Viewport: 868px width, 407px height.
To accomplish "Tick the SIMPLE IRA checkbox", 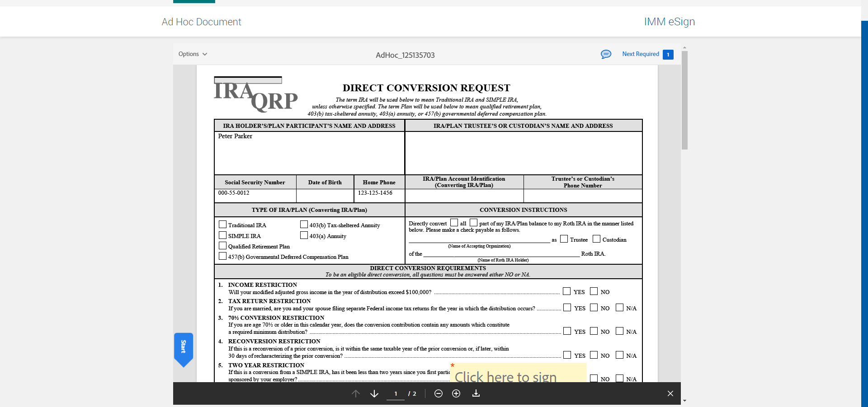I will (222, 235).
